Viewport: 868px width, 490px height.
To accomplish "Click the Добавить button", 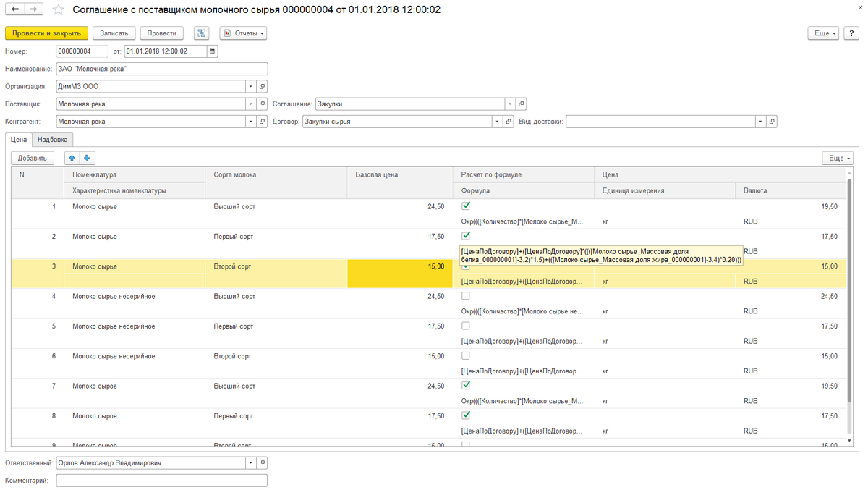I will pyautogui.click(x=33, y=158).
